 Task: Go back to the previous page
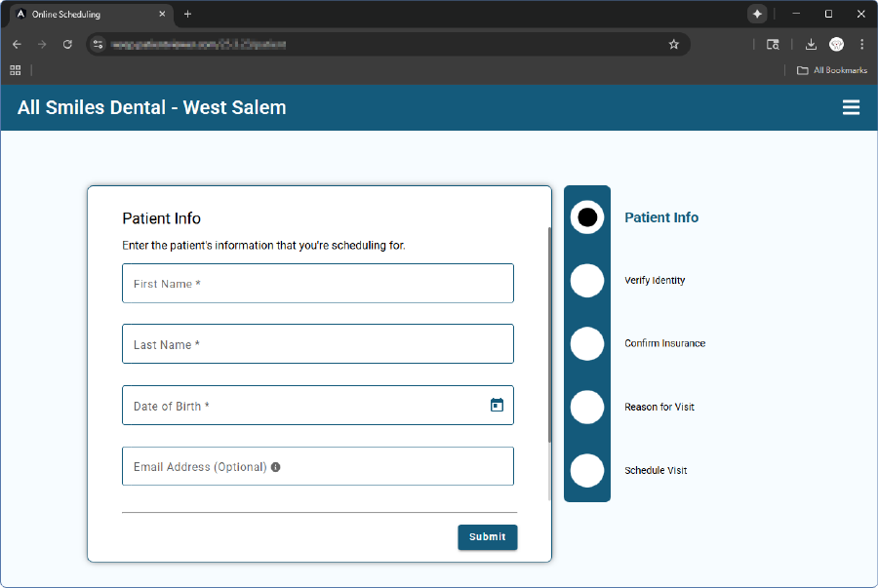[17, 44]
